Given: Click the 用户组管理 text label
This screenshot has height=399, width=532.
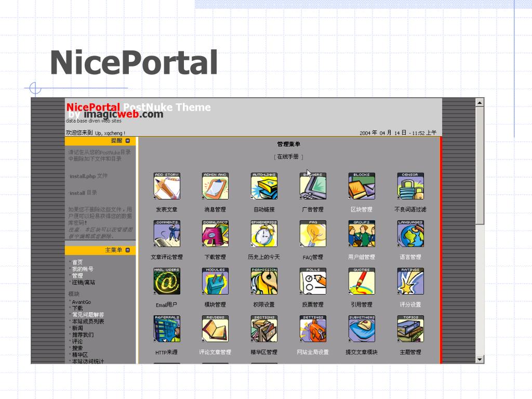Looking at the screenshot, I should pyautogui.click(x=362, y=257).
